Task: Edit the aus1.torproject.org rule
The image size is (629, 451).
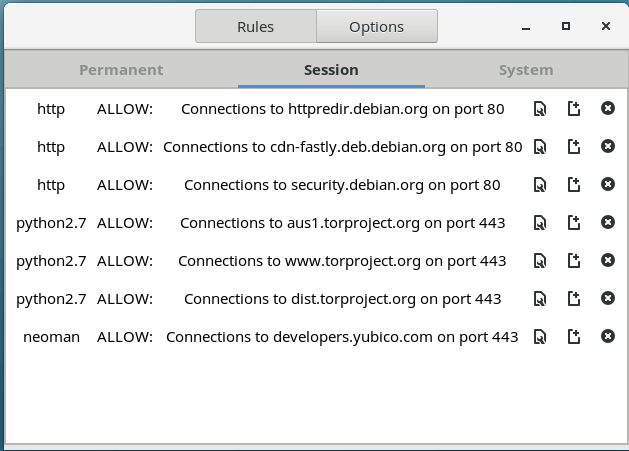Action: pyautogui.click(x=540, y=223)
